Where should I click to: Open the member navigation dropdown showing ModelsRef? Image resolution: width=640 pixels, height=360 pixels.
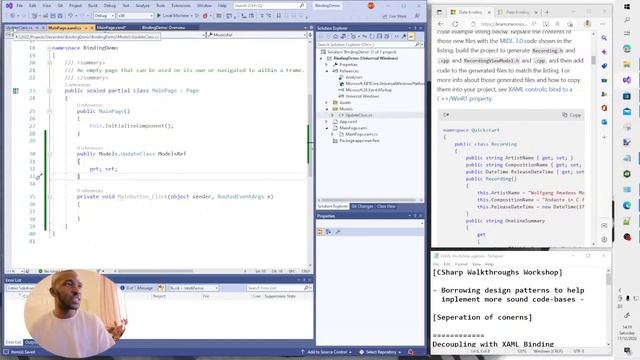[x=257, y=35]
